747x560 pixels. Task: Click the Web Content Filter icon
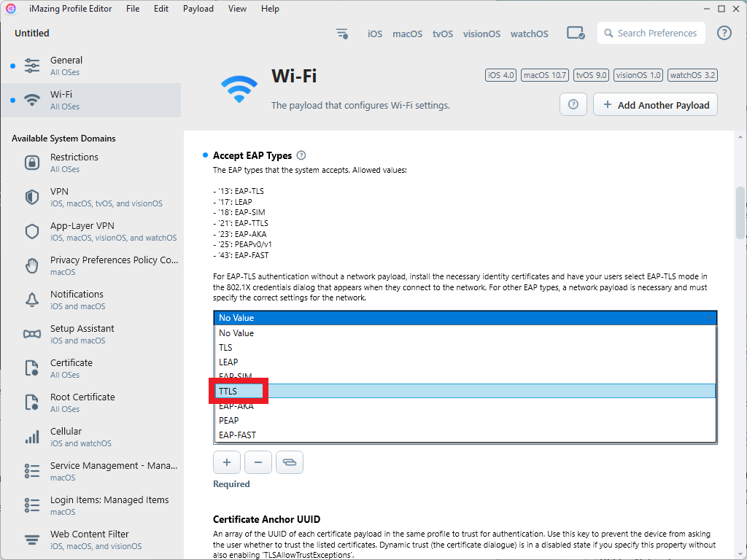(x=32, y=540)
